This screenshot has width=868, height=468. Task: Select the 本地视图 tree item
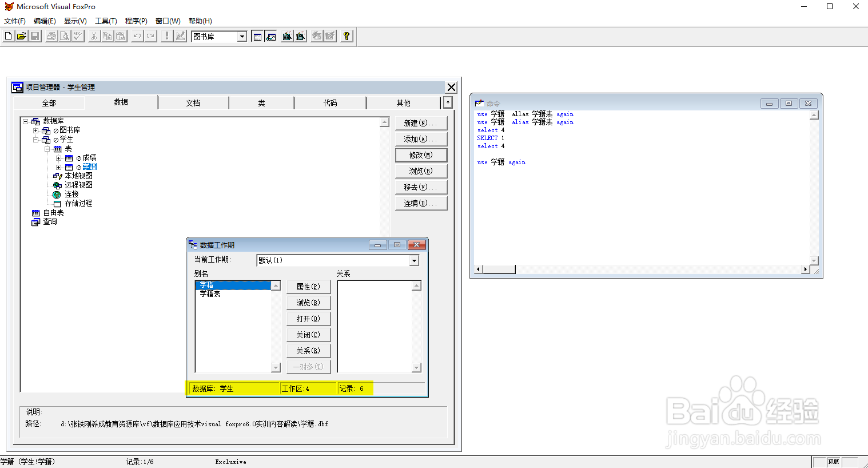[x=78, y=176]
